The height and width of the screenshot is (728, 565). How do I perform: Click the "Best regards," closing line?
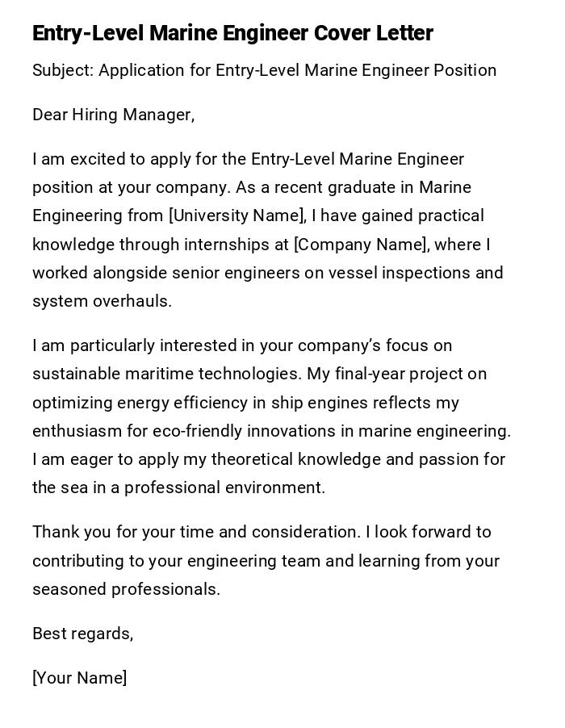[x=82, y=634]
